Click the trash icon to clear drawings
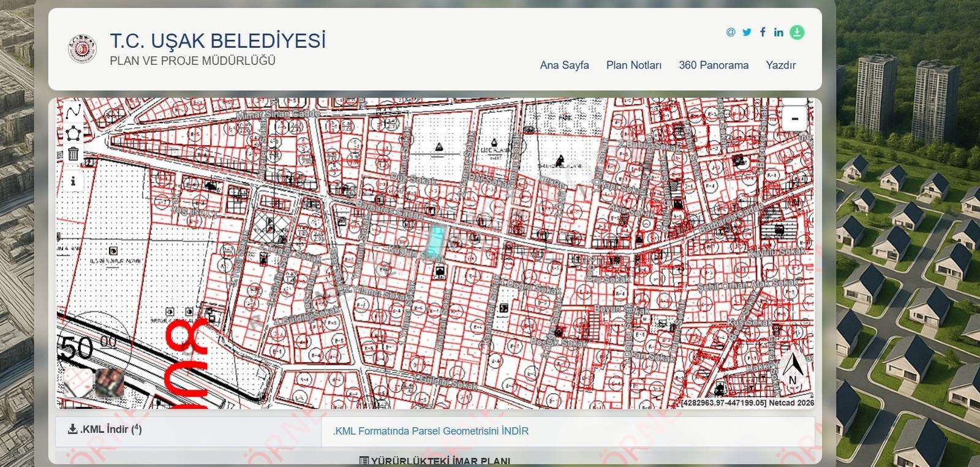 click(73, 154)
